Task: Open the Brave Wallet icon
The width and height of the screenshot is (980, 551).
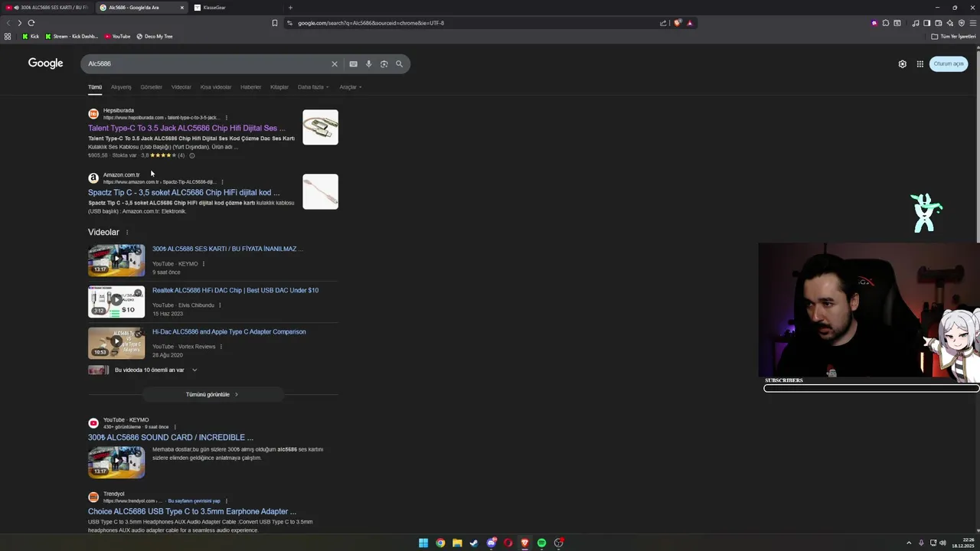Action: [939, 23]
